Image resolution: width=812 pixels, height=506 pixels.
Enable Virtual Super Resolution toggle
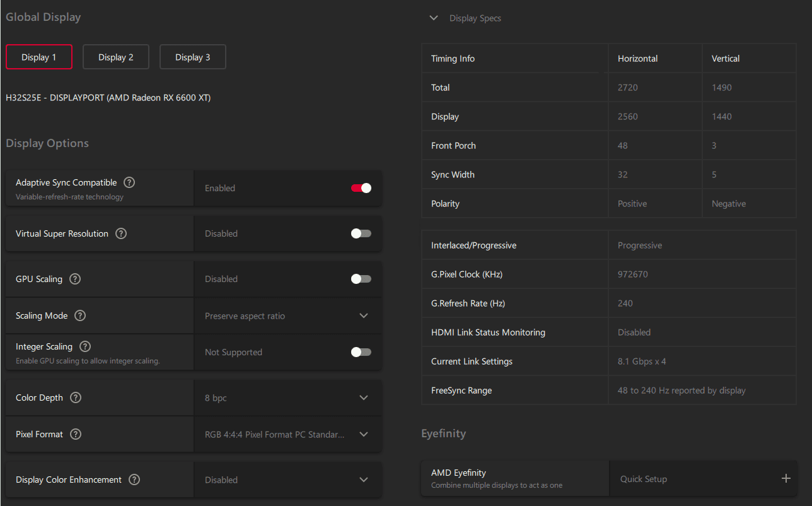tap(361, 233)
